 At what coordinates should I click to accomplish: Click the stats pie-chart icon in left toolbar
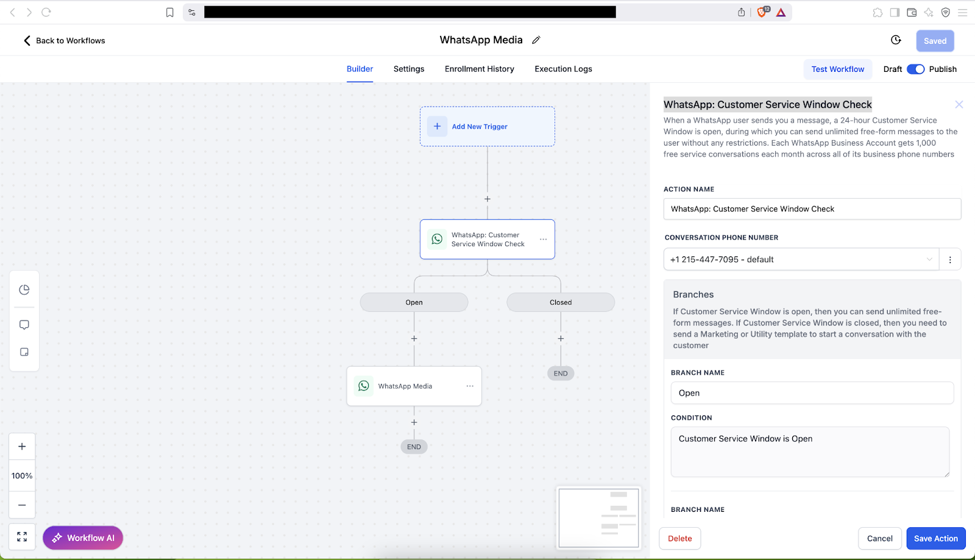tap(24, 290)
